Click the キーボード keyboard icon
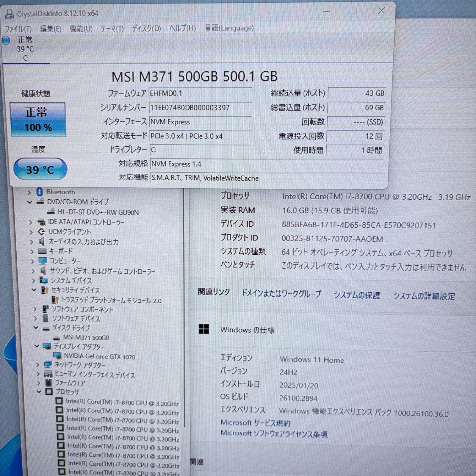This screenshot has width=476, height=476. pyautogui.click(x=43, y=251)
